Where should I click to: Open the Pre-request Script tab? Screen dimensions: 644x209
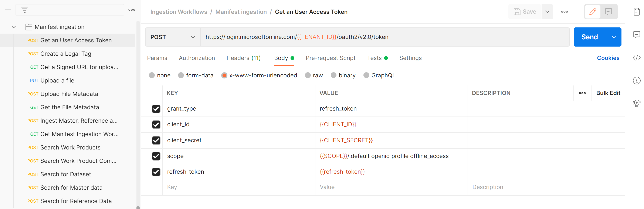click(330, 58)
